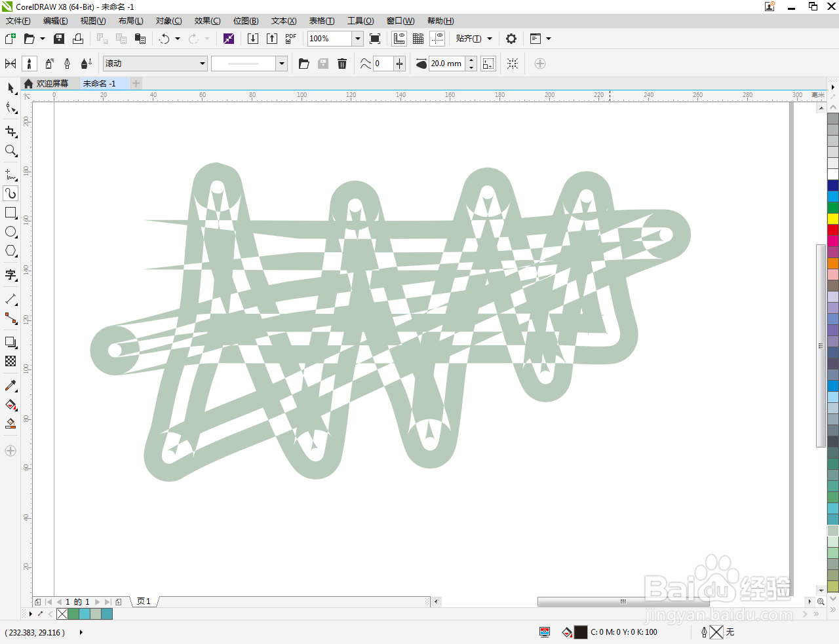
Task: Delete the preset with trash icon
Action: (x=342, y=64)
